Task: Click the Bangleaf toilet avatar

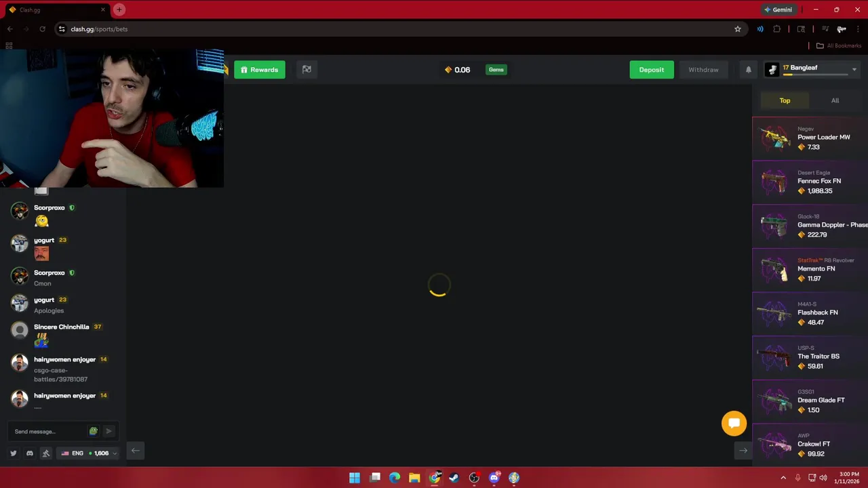Action: pyautogui.click(x=772, y=70)
